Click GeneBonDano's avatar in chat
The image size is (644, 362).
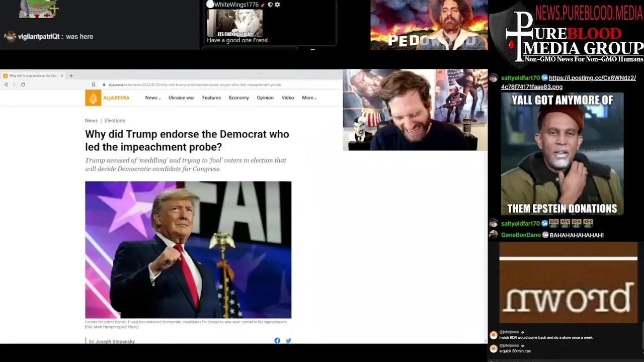pos(494,235)
